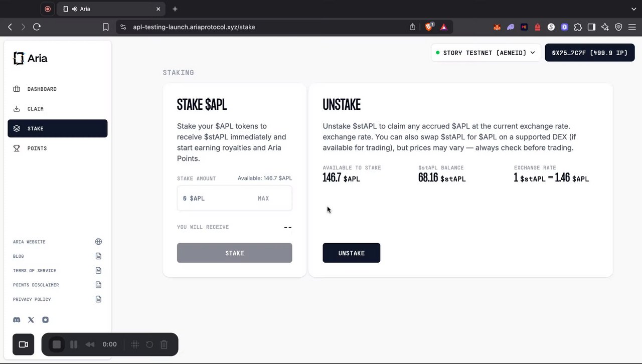Stop the screen recording

57,344
